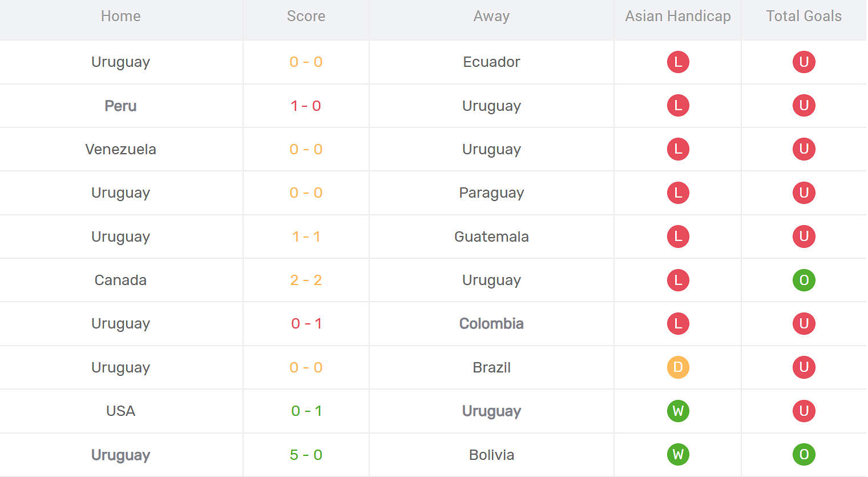Select the Total Goals column header

pos(804,16)
